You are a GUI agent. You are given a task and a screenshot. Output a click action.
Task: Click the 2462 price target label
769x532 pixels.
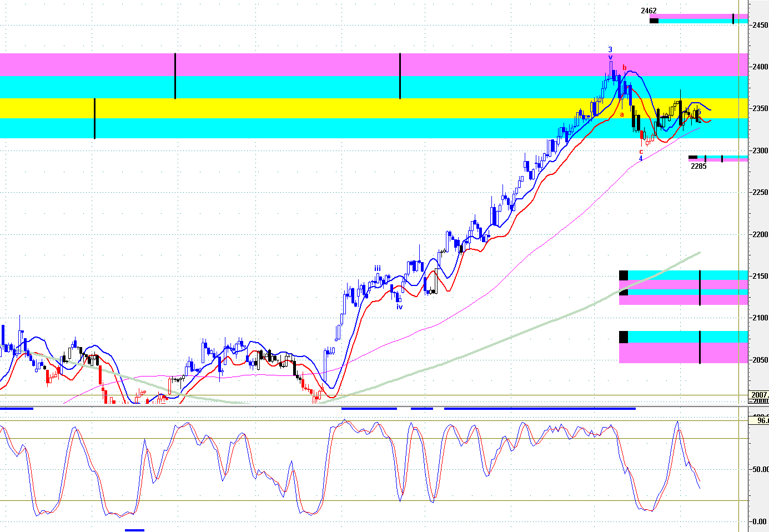[x=648, y=11]
